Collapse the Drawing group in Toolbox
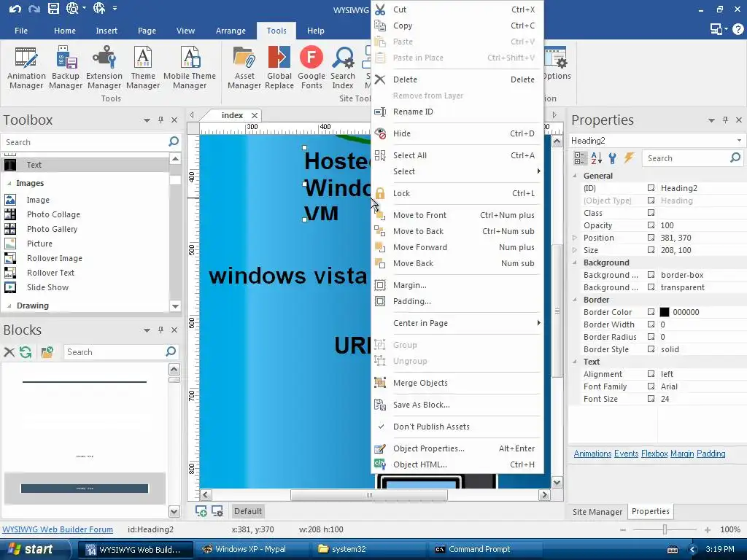747x560 pixels. coord(9,306)
